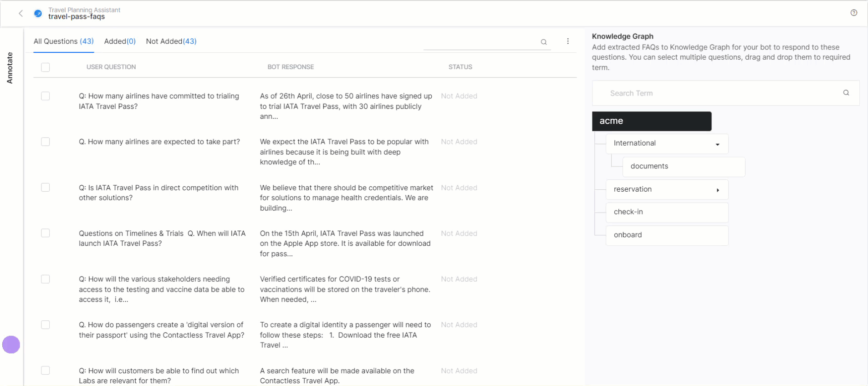Image resolution: width=868 pixels, height=386 pixels.
Task: Select the check-in term node
Action: (x=666, y=212)
